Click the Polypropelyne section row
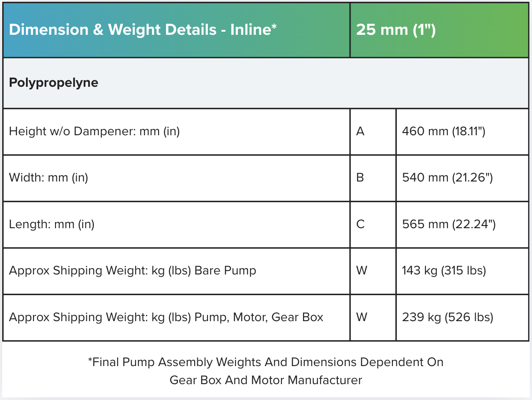532x400 pixels. [54, 83]
